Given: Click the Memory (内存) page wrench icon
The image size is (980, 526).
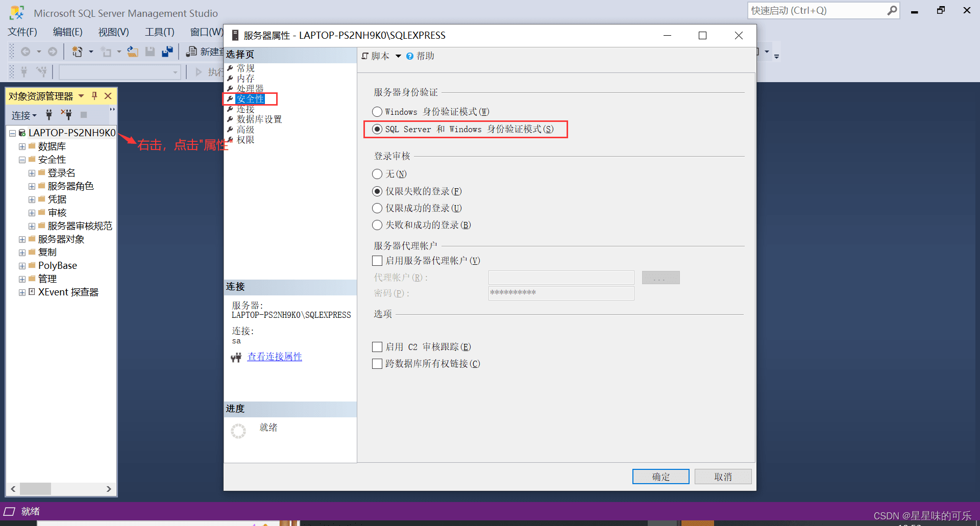Looking at the screenshot, I should (230, 78).
